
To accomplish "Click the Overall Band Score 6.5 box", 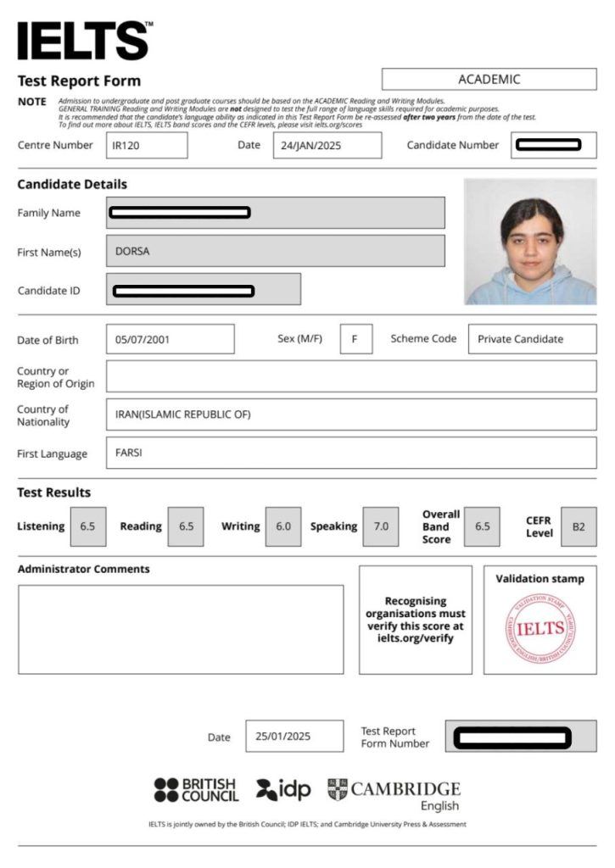I will click(x=482, y=526).
